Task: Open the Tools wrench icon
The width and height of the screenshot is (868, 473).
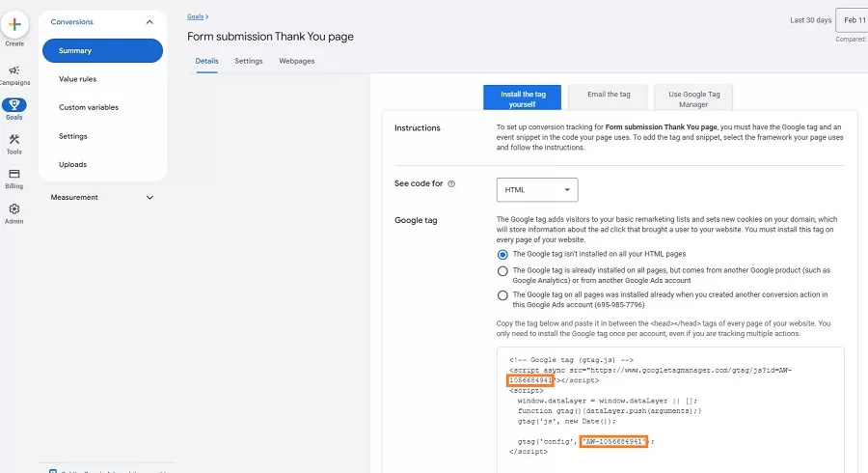Action: click(14, 139)
